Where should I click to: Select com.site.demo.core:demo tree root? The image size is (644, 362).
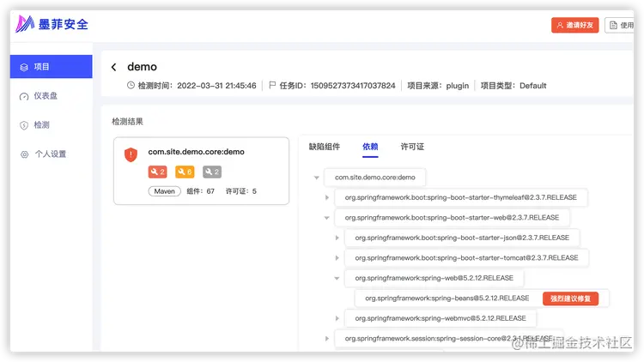click(375, 178)
